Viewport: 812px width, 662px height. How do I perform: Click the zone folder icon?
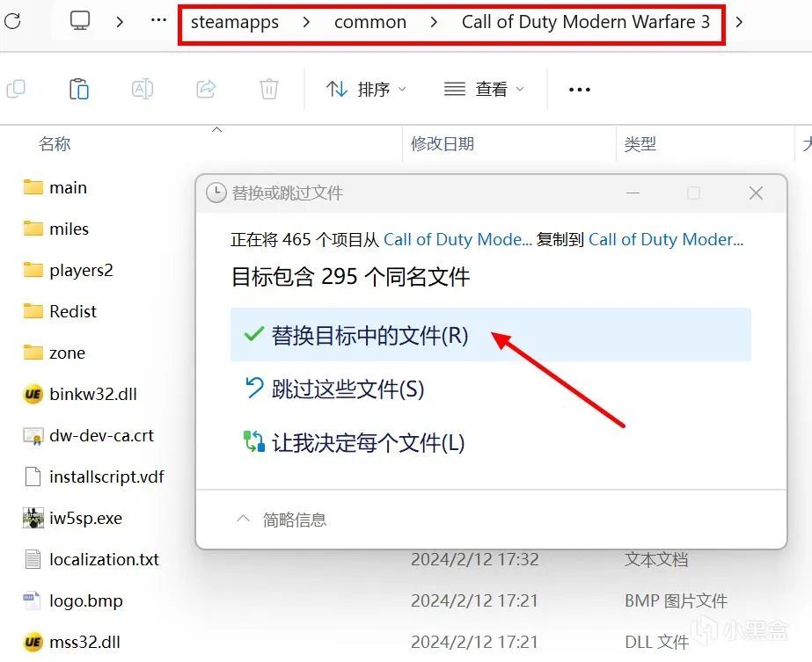coord(33,353)
